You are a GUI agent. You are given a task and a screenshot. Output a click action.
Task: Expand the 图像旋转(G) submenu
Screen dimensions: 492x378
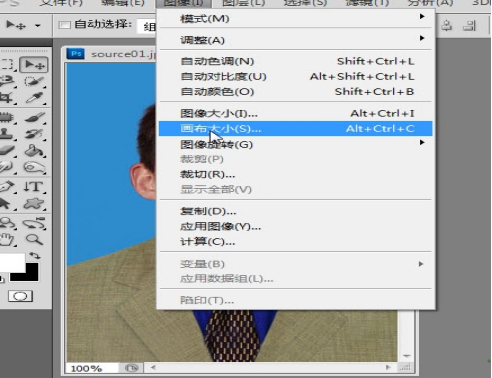pos(422,142)
